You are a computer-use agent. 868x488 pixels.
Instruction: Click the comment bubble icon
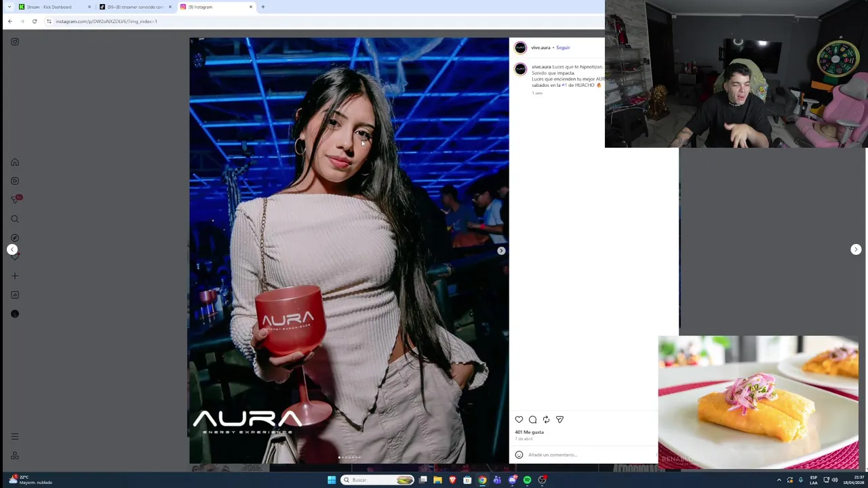533,420
